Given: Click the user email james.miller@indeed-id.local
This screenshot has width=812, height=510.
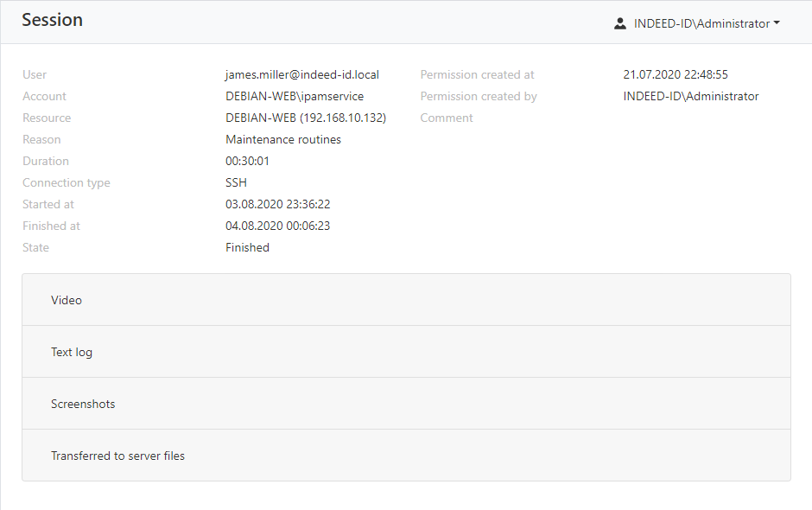Looking at the screenshot, I should (302, 74).
